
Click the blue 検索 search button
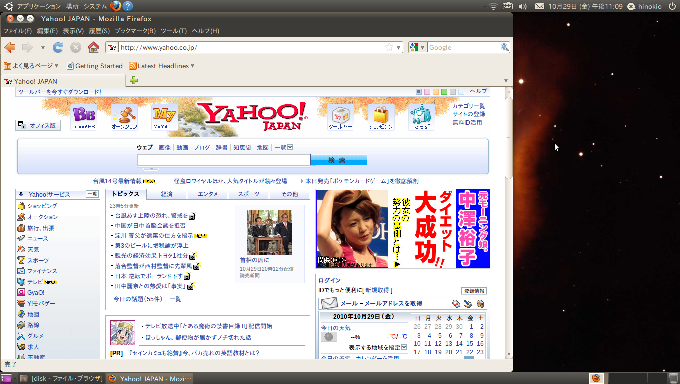339,160
